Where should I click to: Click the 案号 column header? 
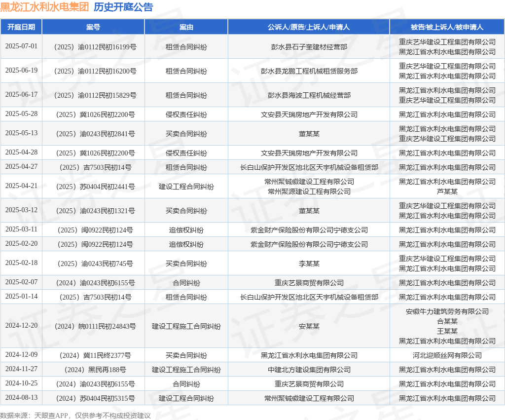pyautogui.click(x=93, y=27)
